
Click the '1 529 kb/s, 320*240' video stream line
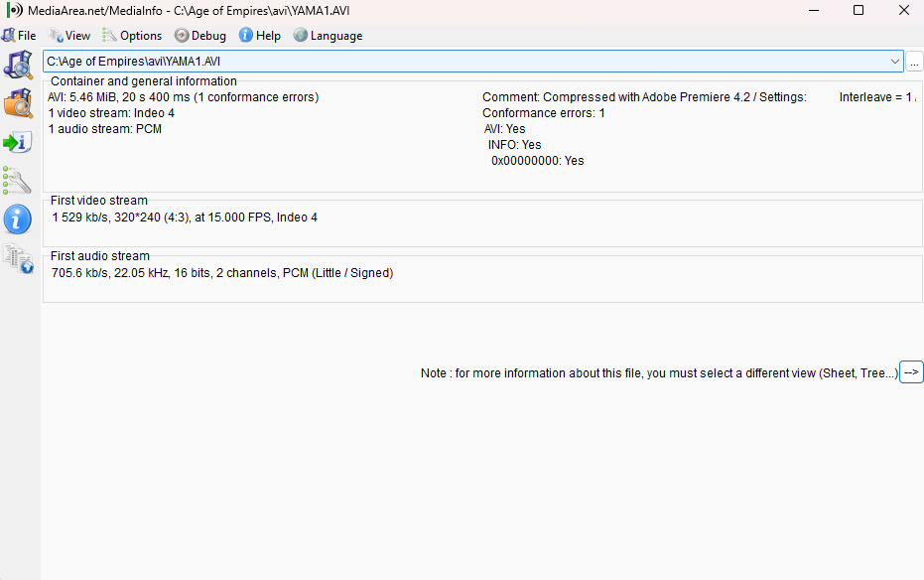(185, 217)
